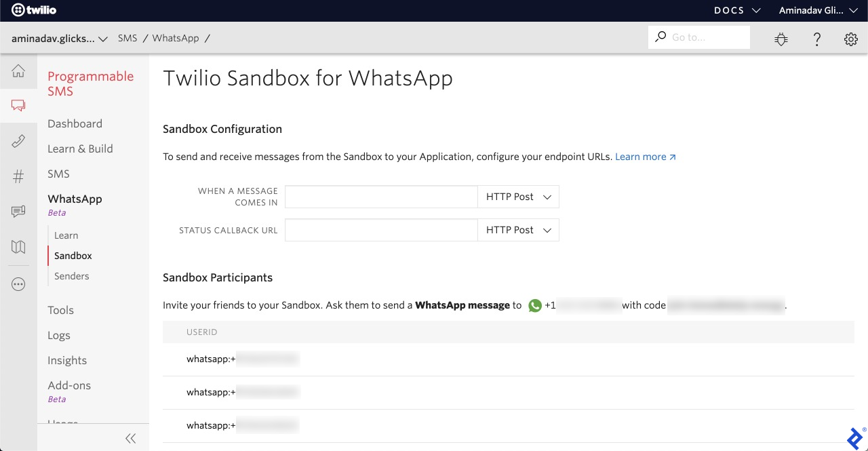Open the Phone Numbers hash icon
This screenshot has height=451, width=868.
(18, 176)
